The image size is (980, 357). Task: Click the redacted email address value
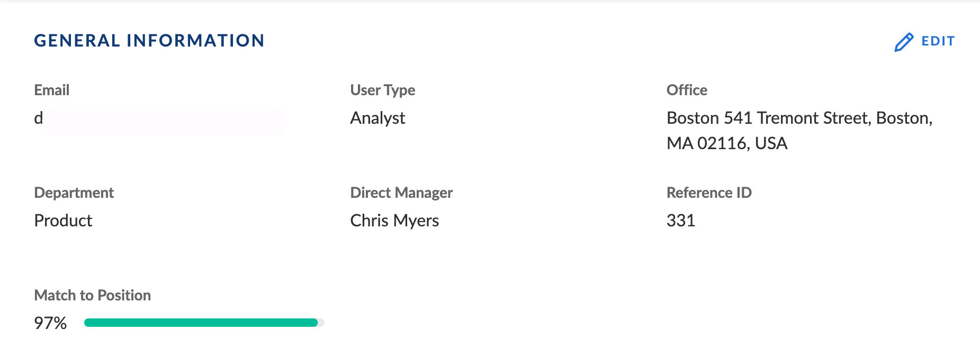tap(160, 118)
